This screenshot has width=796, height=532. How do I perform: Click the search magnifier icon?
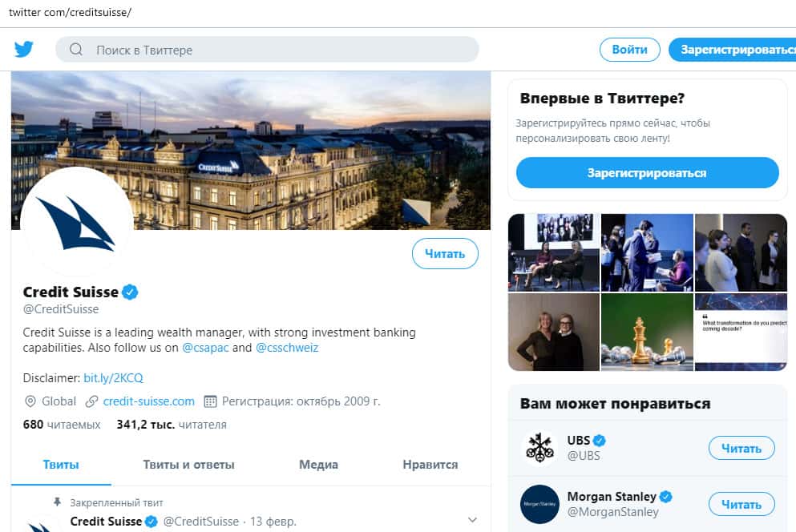pos(77,50)
